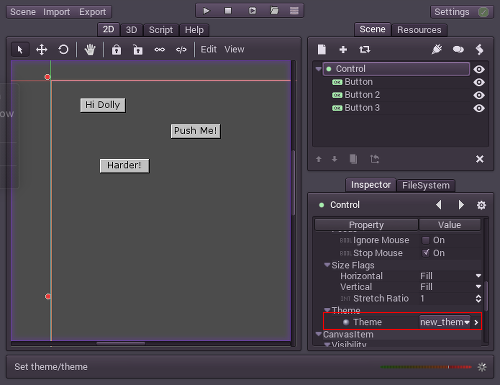Select the Hi Dolly button in canvas
Screen dimensions: 500x385
[x=103, y=105]
